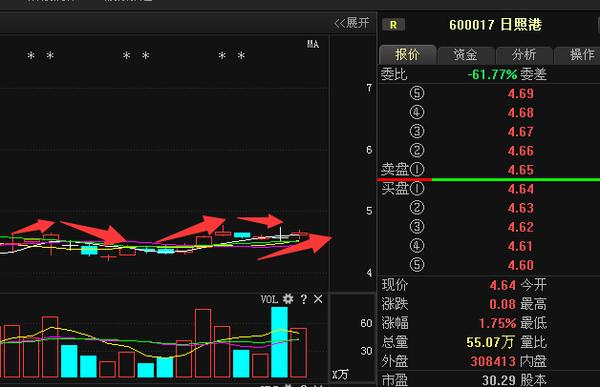Viewport: 600px width, 387px height.
Task: Click the 市盈 value 30.29
Action: click(499, 380)
